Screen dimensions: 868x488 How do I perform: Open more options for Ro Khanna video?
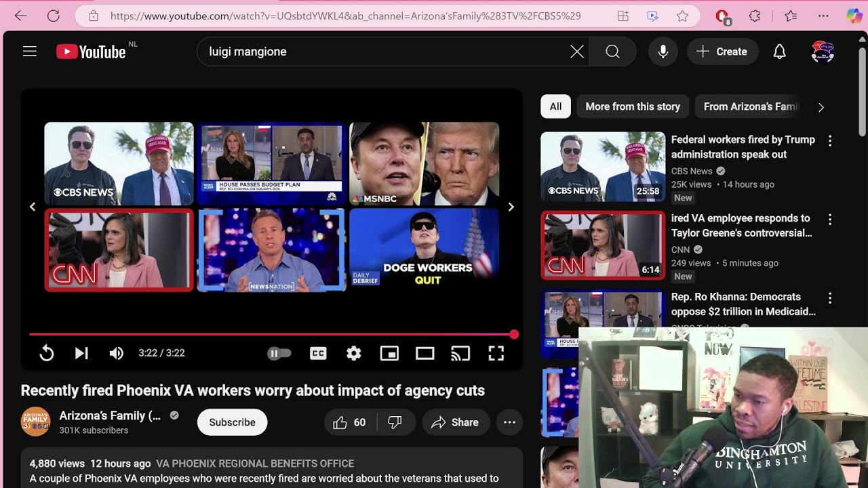[x=830, y=298]
